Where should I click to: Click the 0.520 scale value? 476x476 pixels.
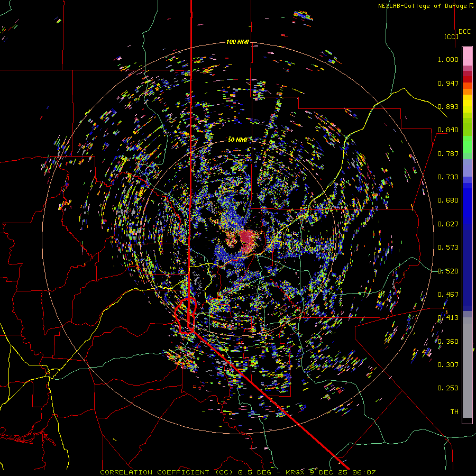(x=448, y=271)
